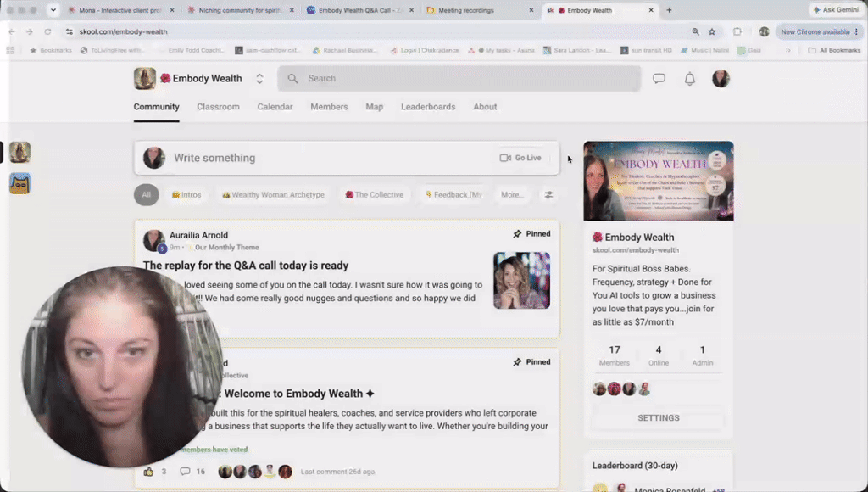Open the zoom magnifier in address bar
Image resolution: width=868 pixels, height=492 pixels.
[x=695, y=31]
